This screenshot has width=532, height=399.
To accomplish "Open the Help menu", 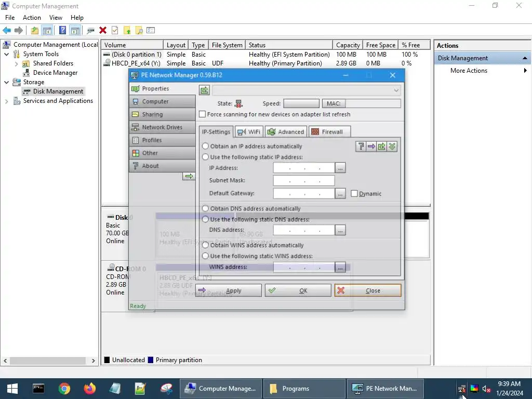I will pos(77,18).
